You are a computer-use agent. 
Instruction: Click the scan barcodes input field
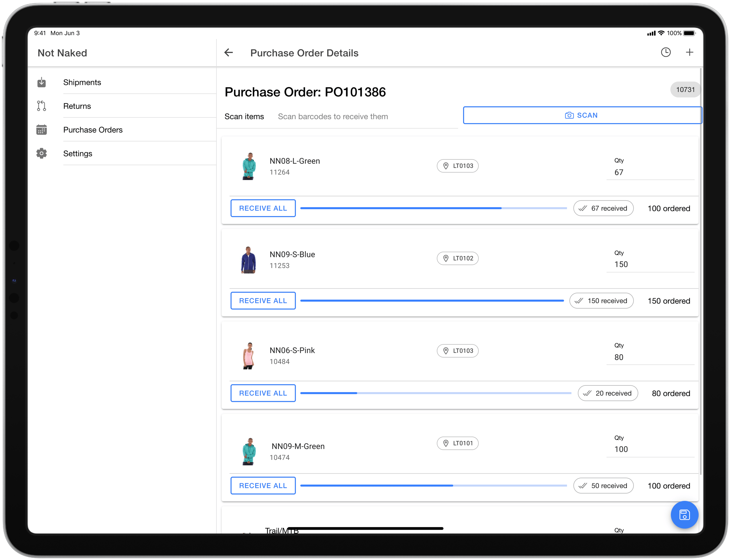(x=333, y=116)
